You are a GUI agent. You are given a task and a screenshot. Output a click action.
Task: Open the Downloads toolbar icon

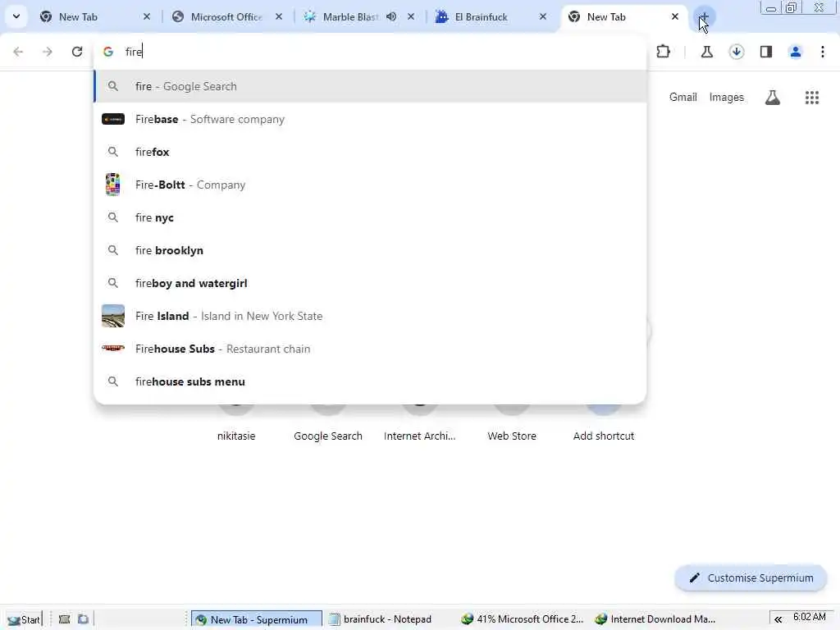737,52
